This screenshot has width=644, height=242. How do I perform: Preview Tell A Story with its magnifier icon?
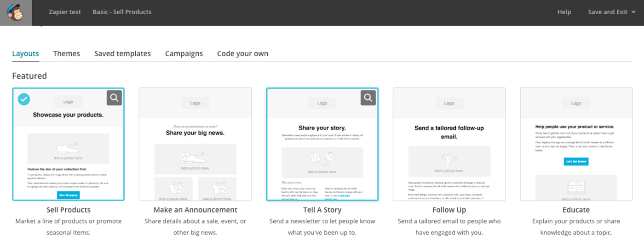pos(368,98)
